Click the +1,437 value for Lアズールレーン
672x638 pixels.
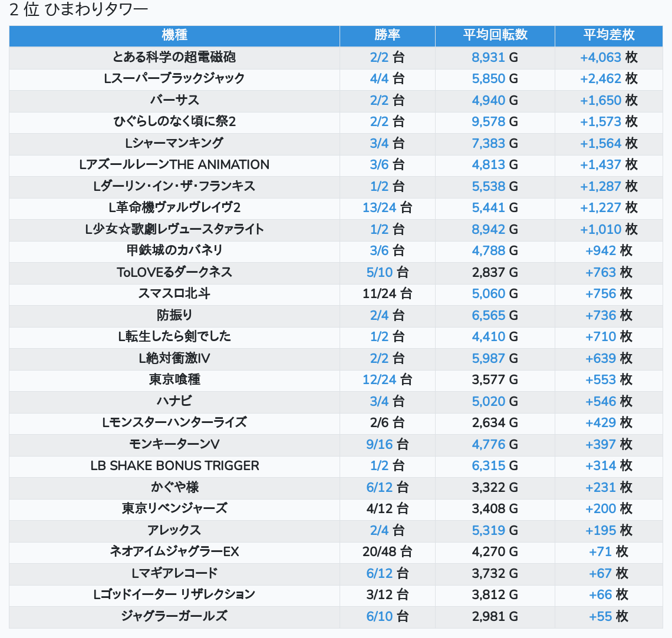601,165
